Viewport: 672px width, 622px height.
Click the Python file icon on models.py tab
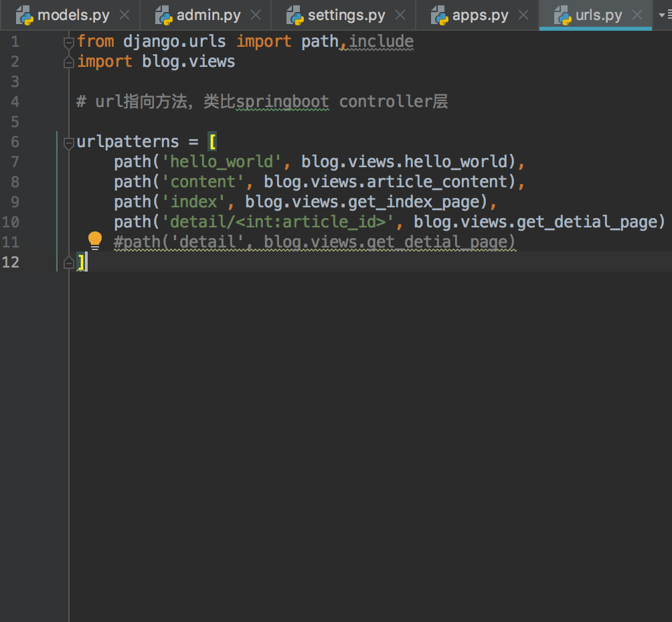point(25,15)
